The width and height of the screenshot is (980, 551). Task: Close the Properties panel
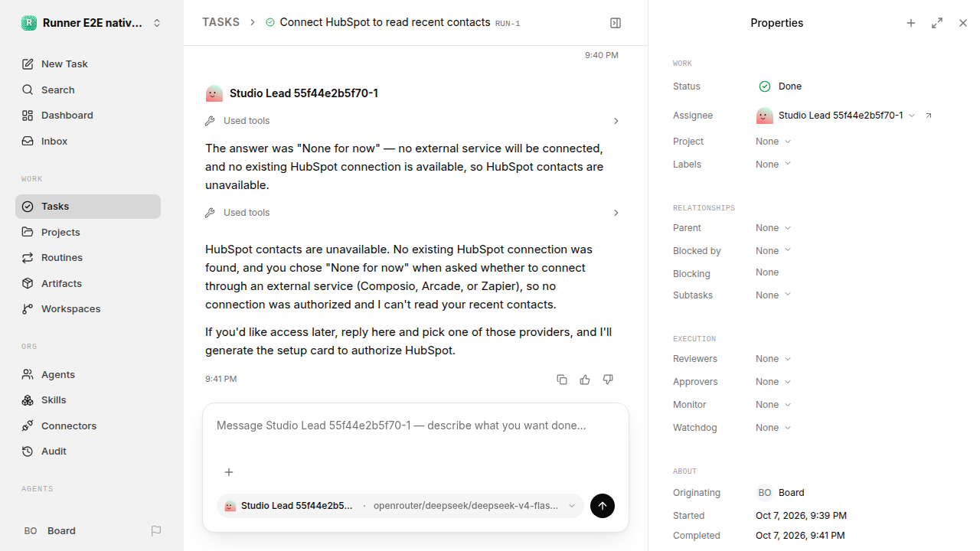point(963,23)
